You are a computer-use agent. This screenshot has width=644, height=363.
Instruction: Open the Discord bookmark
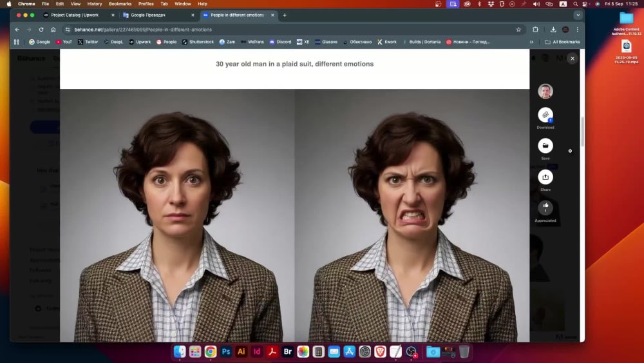pyautogui.click(x=281, y=42)
